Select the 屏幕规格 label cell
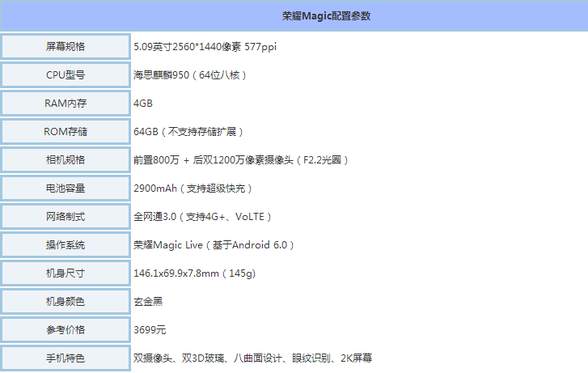 (66, 47)
